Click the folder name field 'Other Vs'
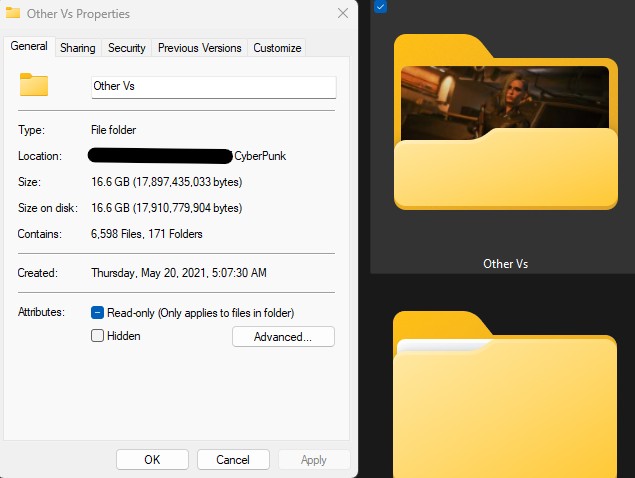635x478 pixels. click(214, 87)
